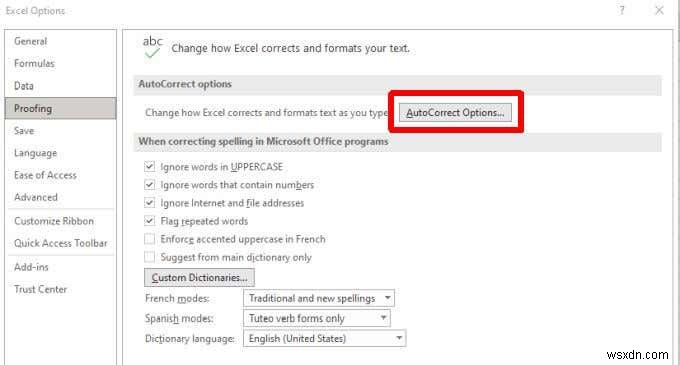Select the Save category
Screen dimensions: 680x365
click(60, 130)
